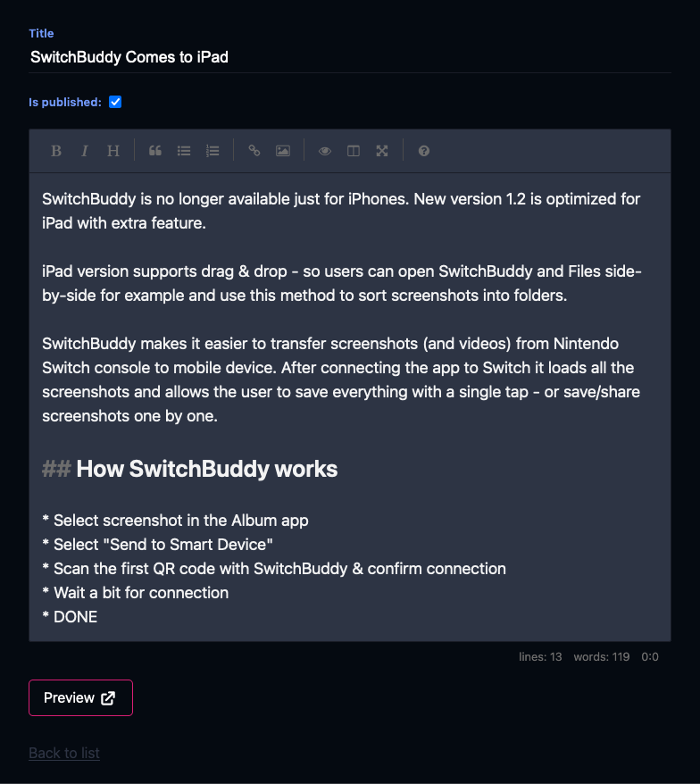Create an unordered bullet list
This screenshot has height=784, width=700.
click(184, 151)
